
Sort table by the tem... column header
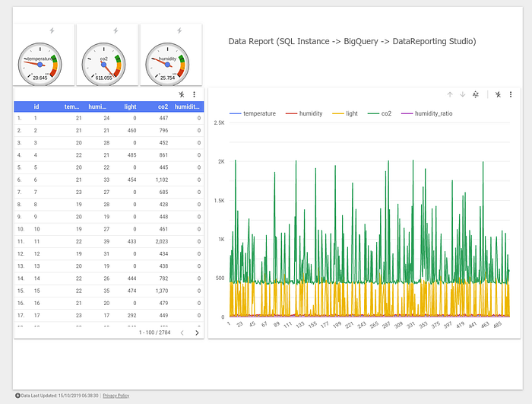71,107
